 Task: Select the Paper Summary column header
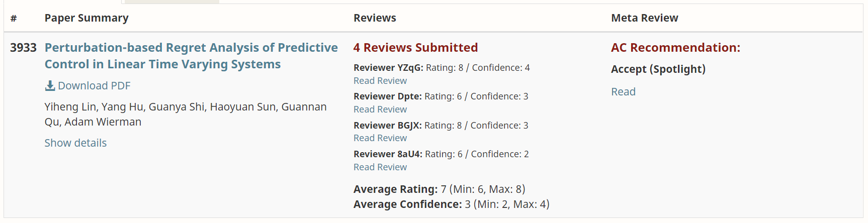[x=86, y=18]
